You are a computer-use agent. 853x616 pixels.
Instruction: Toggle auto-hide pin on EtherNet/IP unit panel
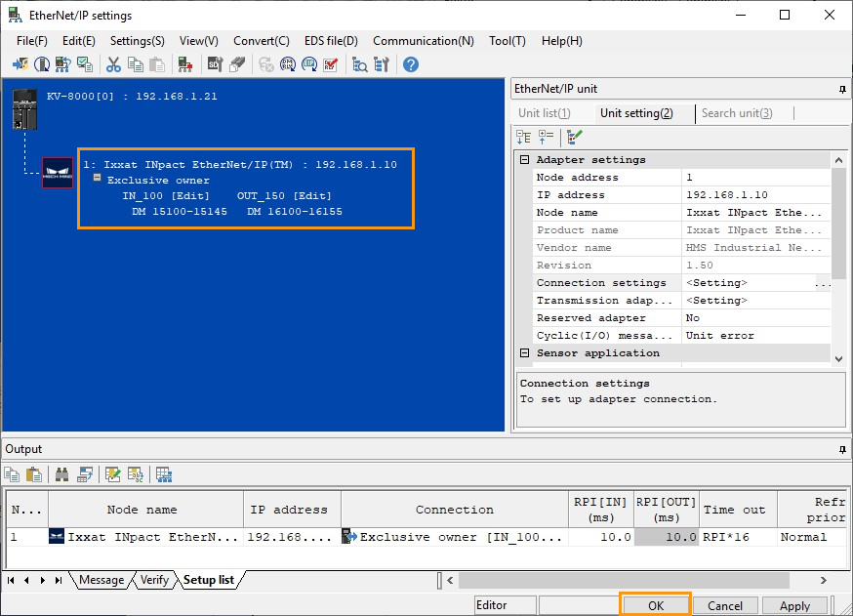coord(843,89)
